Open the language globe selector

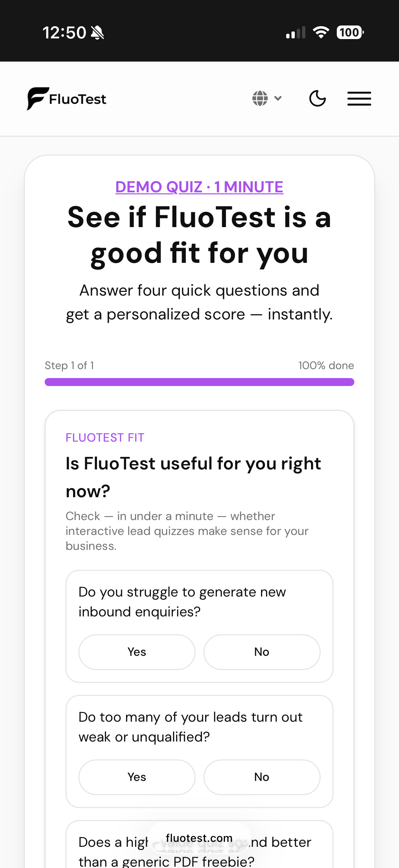[260, 98]
